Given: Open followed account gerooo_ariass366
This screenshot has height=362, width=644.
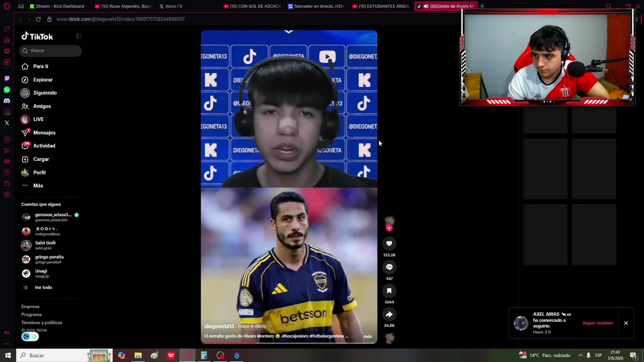Looking at the screenshot, I should [x=50, y=217].
